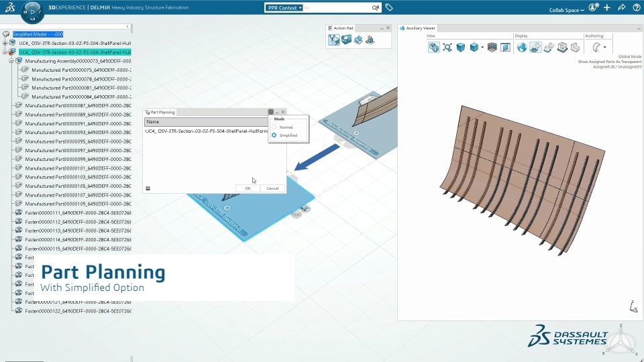Click the 3DS logo in the top bar
The image size is (644, 362).
(10, 7)
